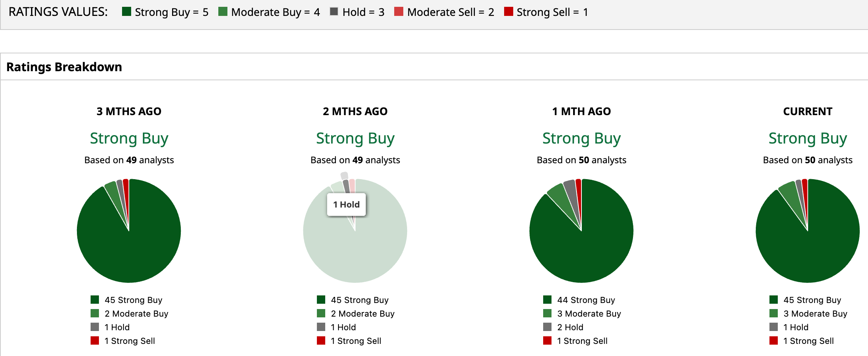Click 3 Moderate Buy legend icon under CURRENT
Viewport: 868px width, 356px height.
coord(774,314)
